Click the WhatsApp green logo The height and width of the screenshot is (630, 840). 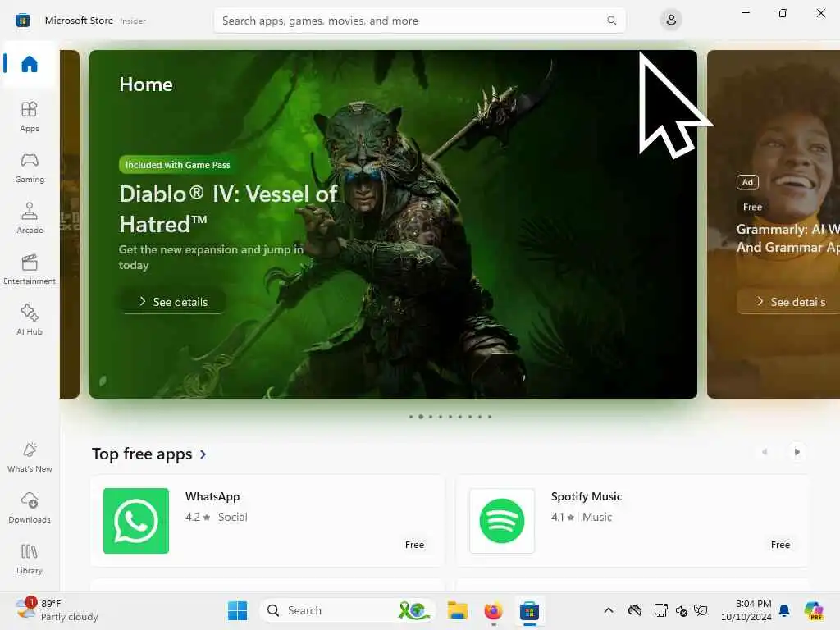click(x=136, y=521)
